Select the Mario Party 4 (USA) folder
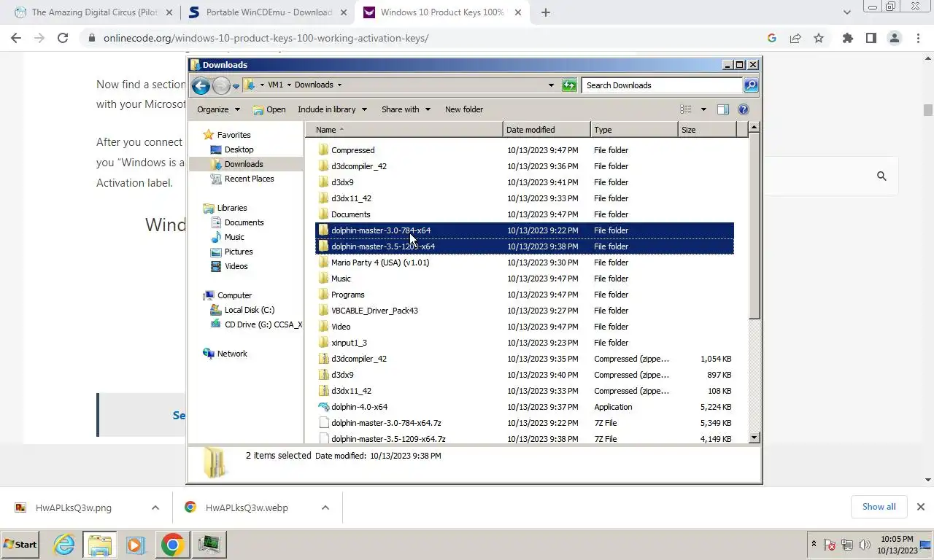 pyautogui.click(x=380, y=262)
